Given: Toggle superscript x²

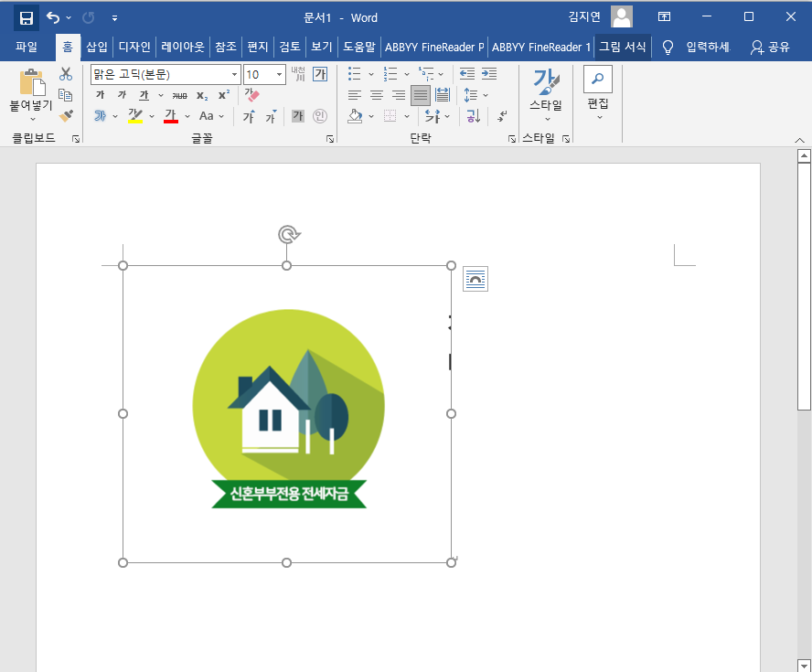Looking at the screenshot, I should (x=224, y=95).
